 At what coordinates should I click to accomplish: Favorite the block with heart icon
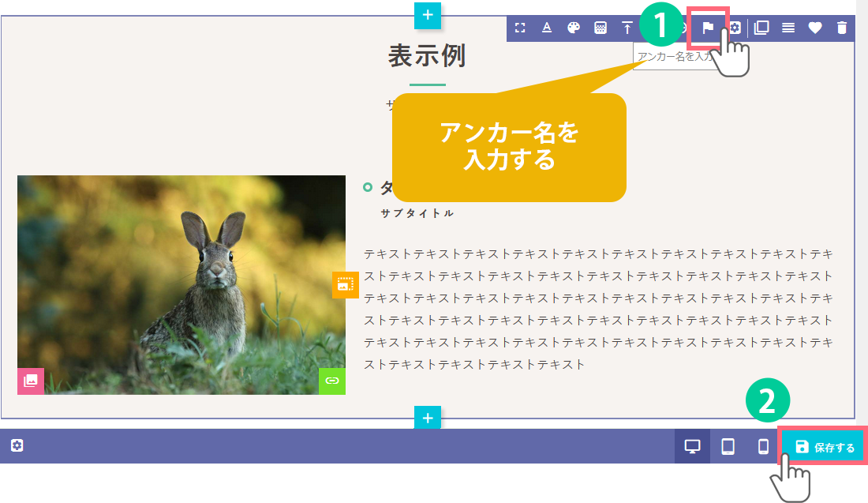[815, 28]
